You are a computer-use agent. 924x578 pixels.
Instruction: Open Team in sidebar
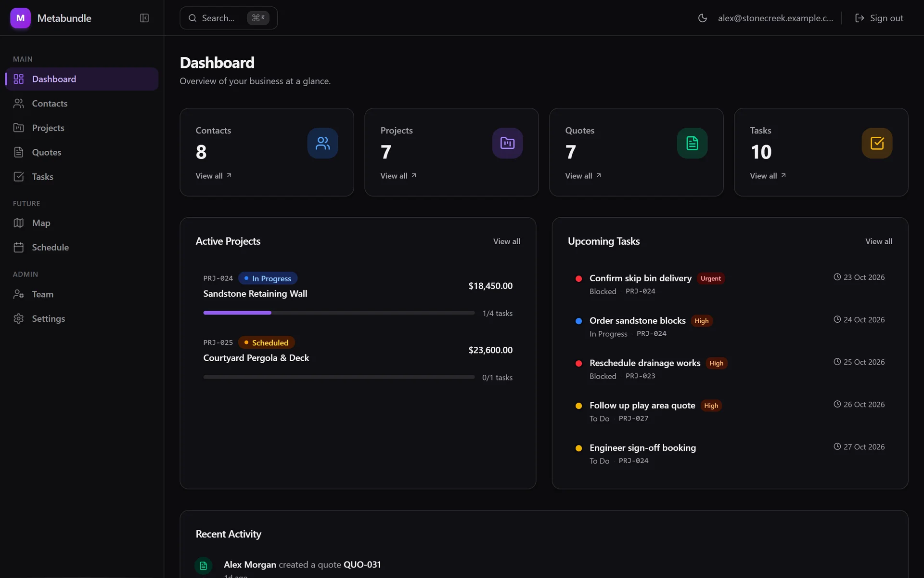coord(82,294)
